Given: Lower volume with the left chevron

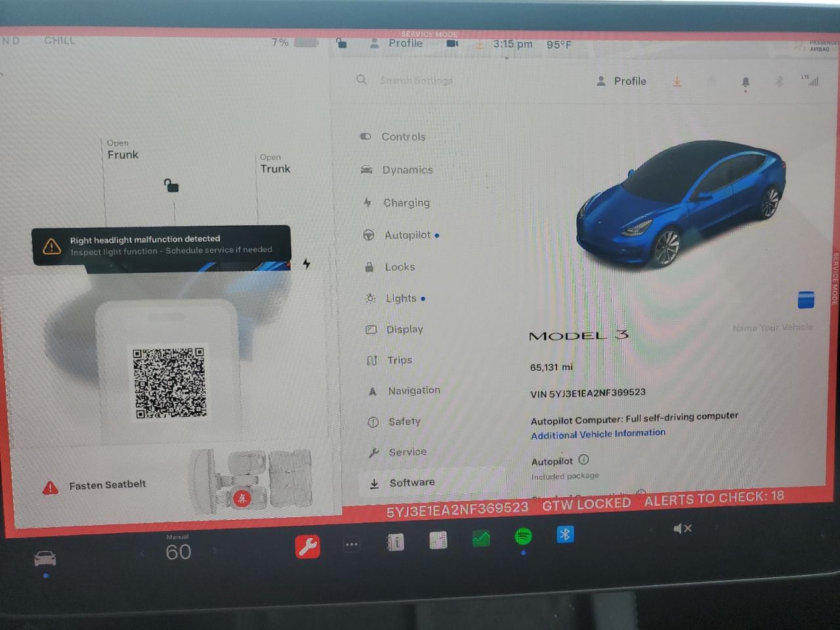Looking at the screenshot, I should click(652, 529).
